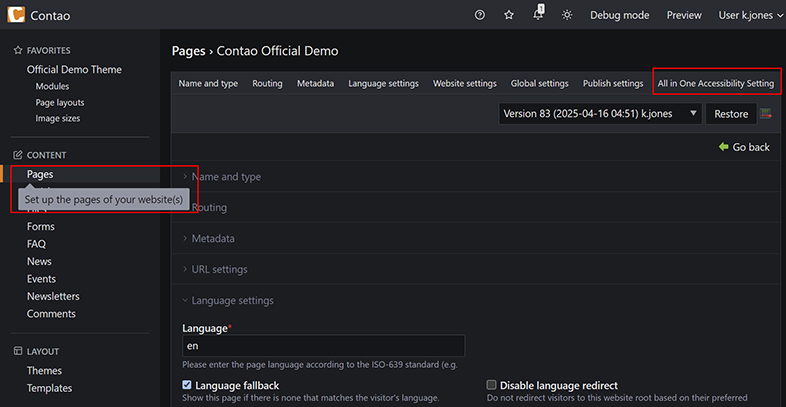Jump to Publish settings tab
Image resolution: width=786 pixels, height=407 pixels.
[613, 83]
